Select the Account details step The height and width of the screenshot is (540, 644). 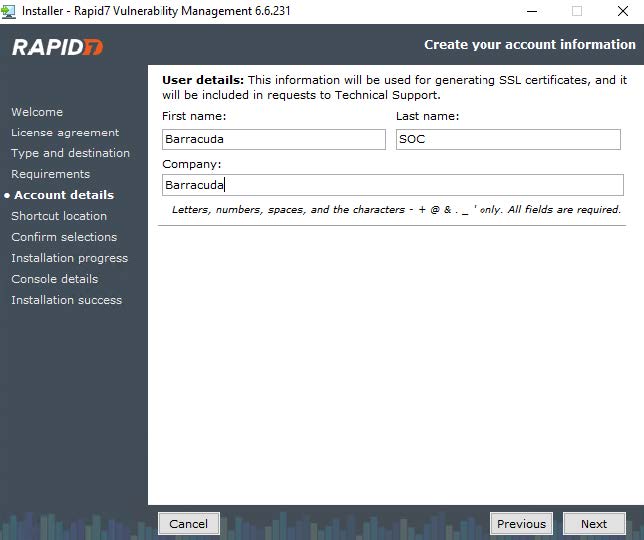click(64, 195)
